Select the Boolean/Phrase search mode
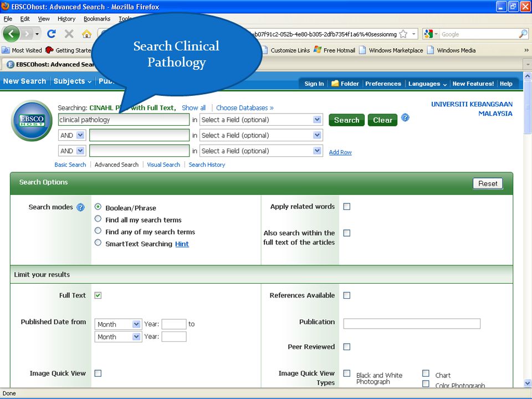 [98, 207]
